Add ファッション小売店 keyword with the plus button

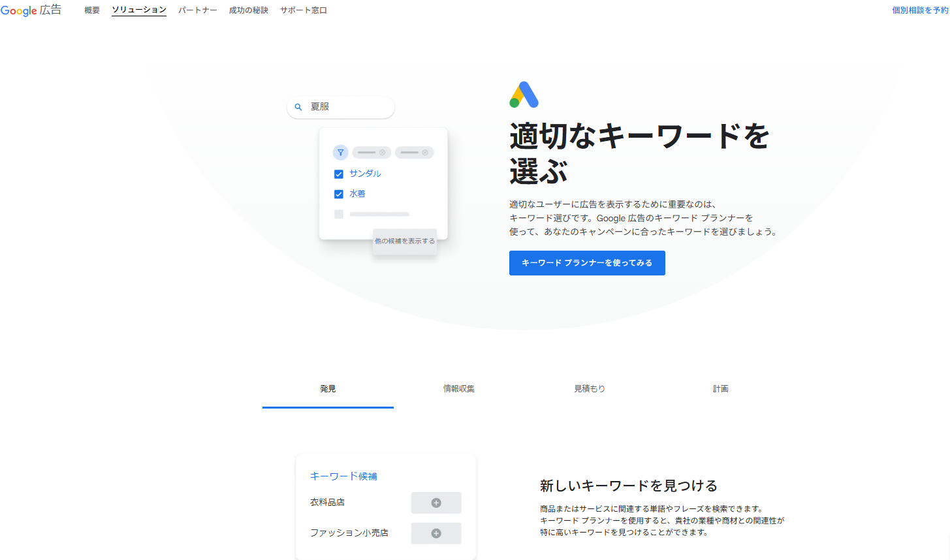click(436, 533)
